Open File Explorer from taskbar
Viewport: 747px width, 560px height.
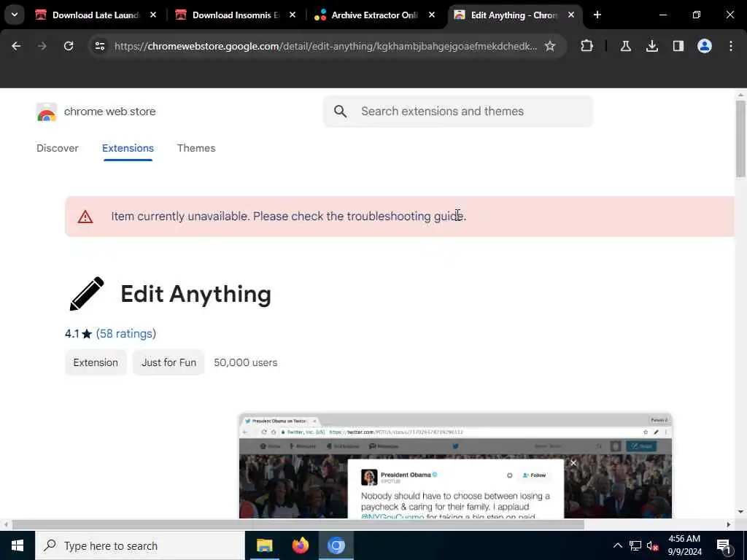(264, 545)
